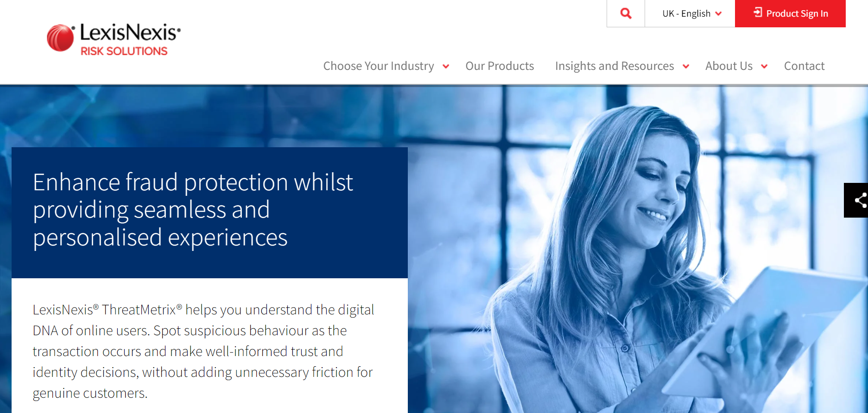Go to Our Products
The image size is (868, 413).
pyautogui.click(x=500, y=66)
